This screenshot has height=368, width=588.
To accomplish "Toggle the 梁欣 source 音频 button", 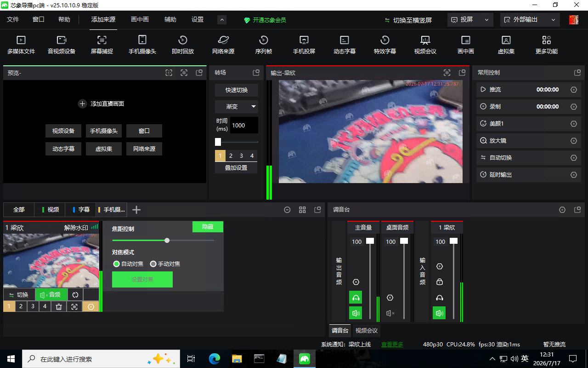I will coord(51,295).
